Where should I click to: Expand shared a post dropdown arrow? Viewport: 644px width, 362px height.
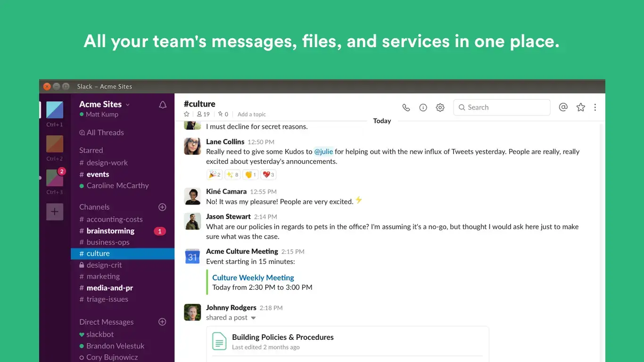(x=253, y=318)
